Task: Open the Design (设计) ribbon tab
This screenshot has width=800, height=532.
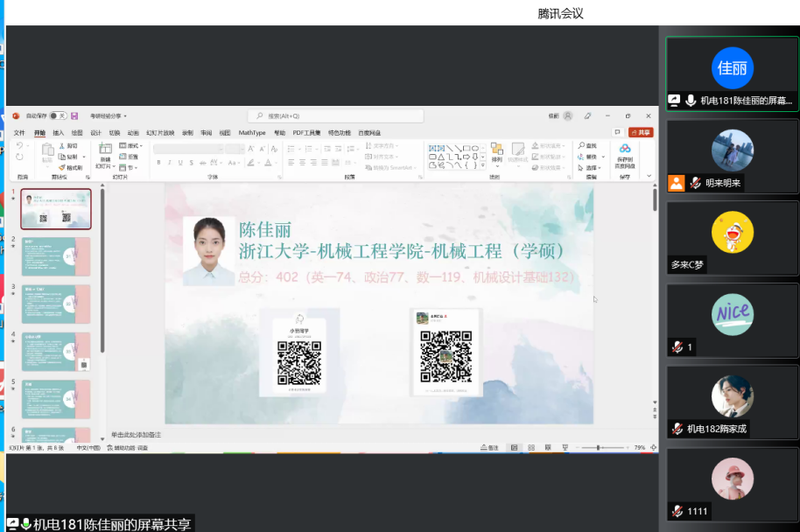Action: [95, 133]
